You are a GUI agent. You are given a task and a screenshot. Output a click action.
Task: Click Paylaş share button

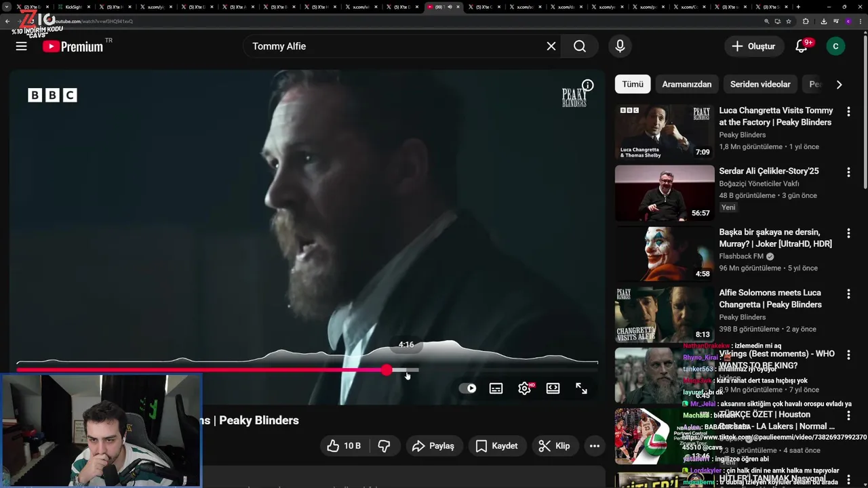pyautogui.click(x=433, y=446)
